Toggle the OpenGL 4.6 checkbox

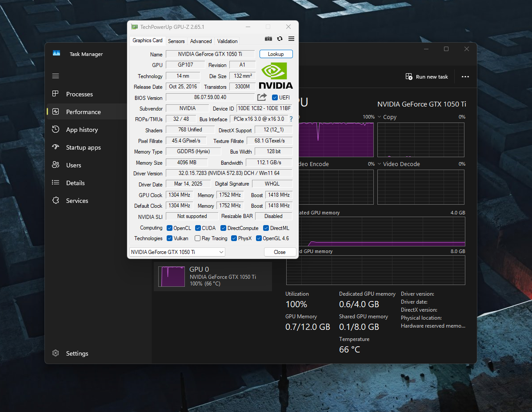(x=259, y=238)
